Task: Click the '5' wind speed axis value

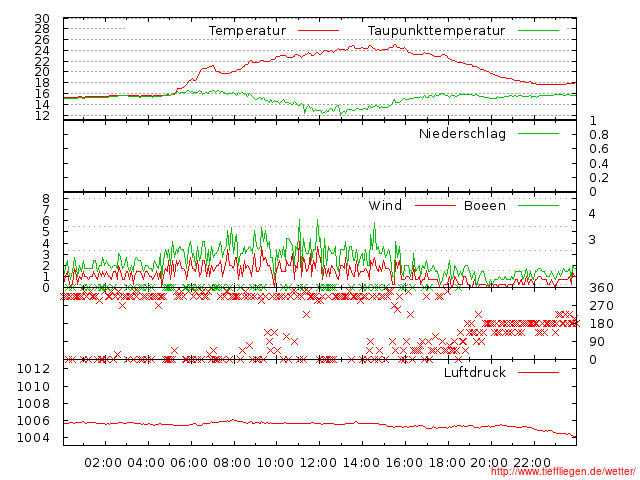Action: (x=46, y=232)
